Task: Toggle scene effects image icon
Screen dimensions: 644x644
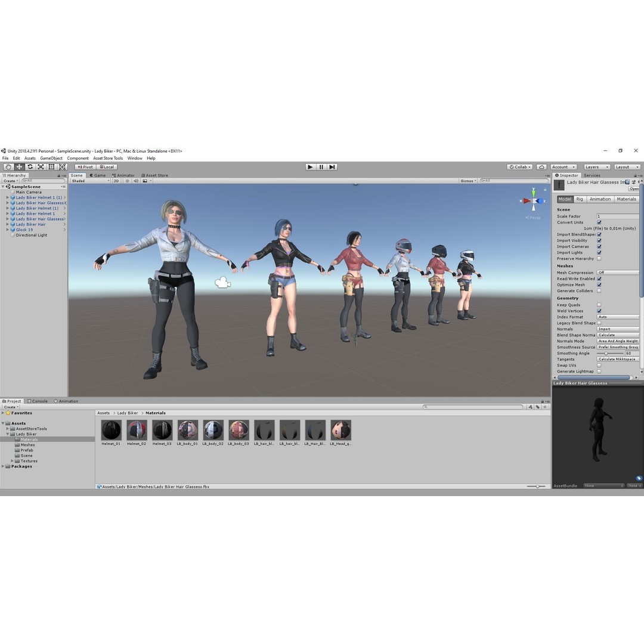Action: click(145, 181)
